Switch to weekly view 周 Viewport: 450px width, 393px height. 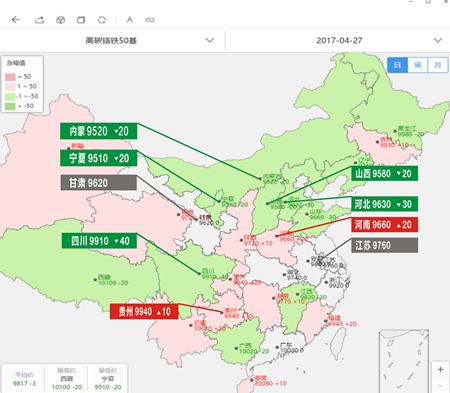tap(418, 65)
